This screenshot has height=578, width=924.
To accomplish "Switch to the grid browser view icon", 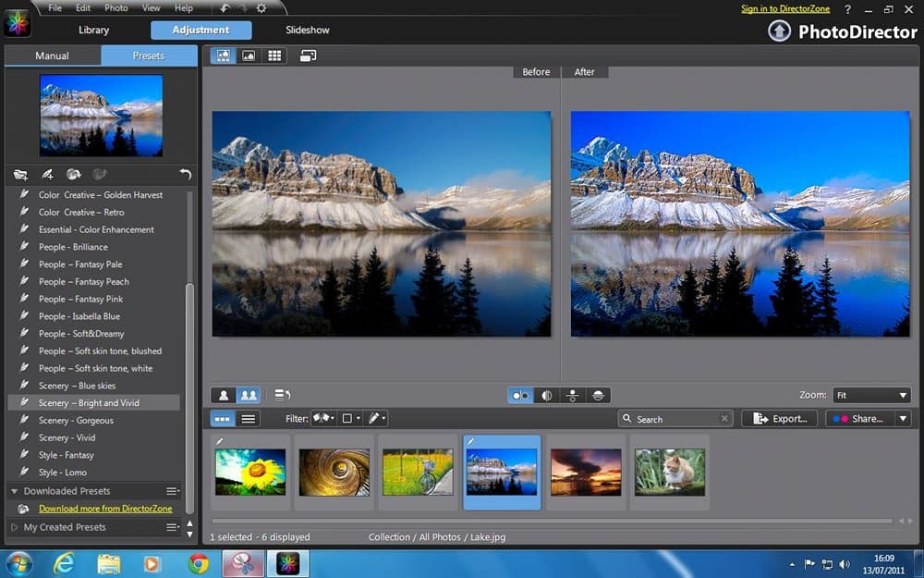I will point(274,55).
